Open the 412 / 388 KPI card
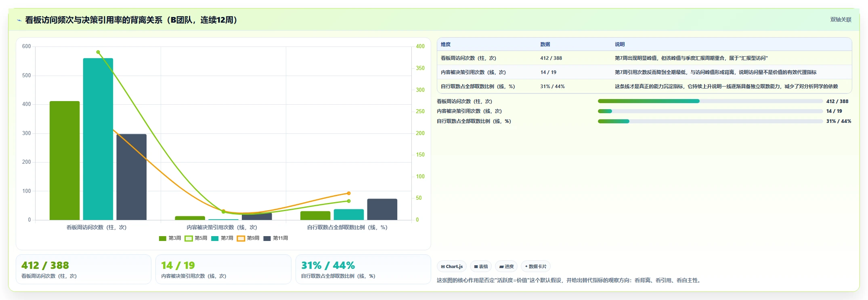This screenshot has height=300, width=868. [84, 269]
